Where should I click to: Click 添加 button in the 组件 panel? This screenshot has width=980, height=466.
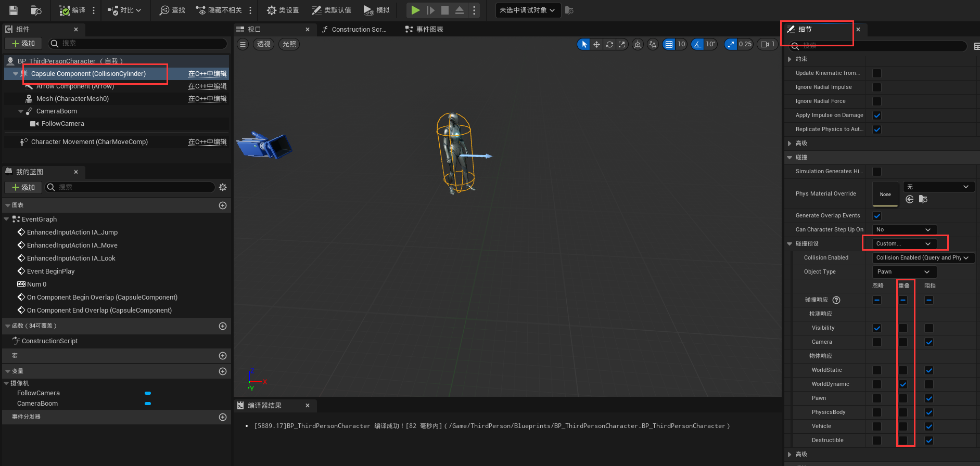coord(23,43)
